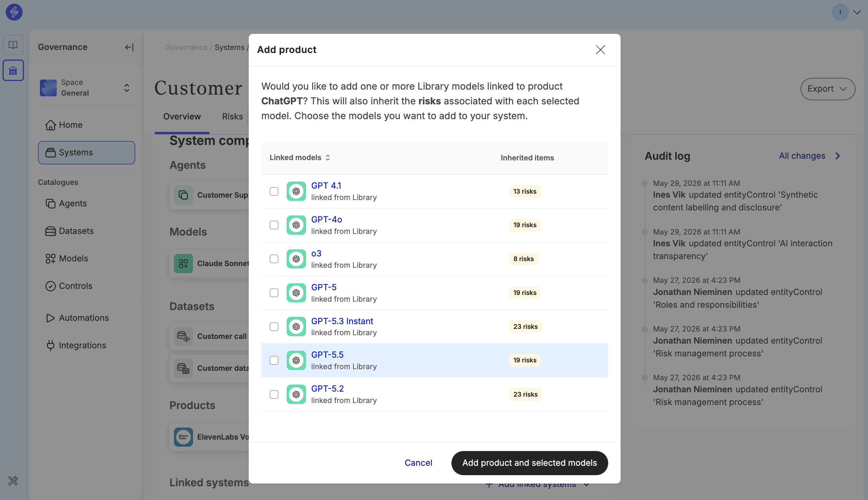Viewport: 868px width, 500px height.
Task: Click the 'Roles and responsibilities' audit entry
Action: [737, 298]
